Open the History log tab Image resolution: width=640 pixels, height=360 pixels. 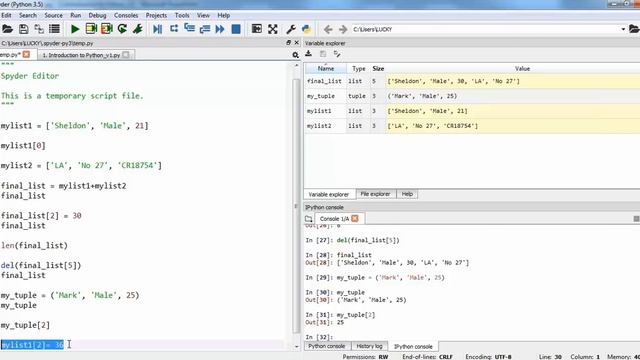click(369, 346)
